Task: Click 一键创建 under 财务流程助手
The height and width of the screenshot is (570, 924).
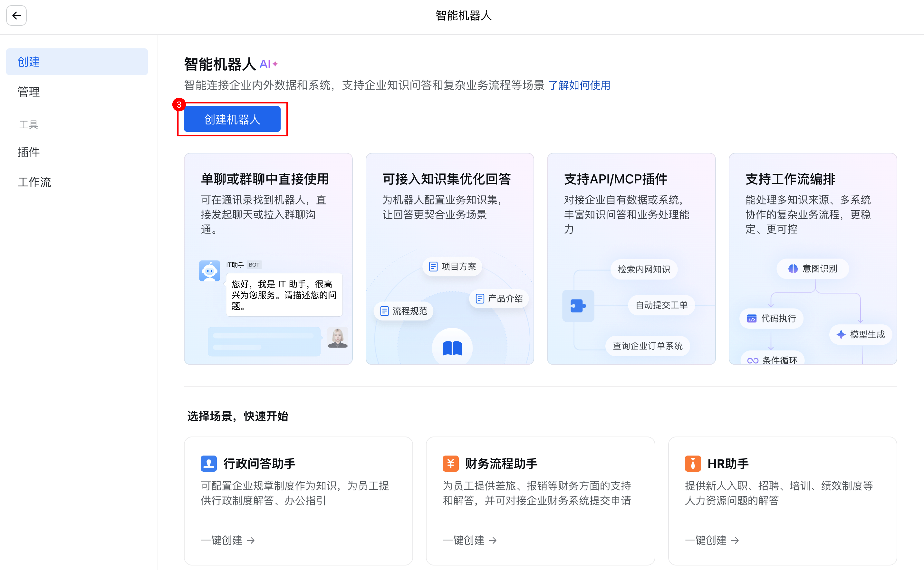Action: (x=470, y=540)
